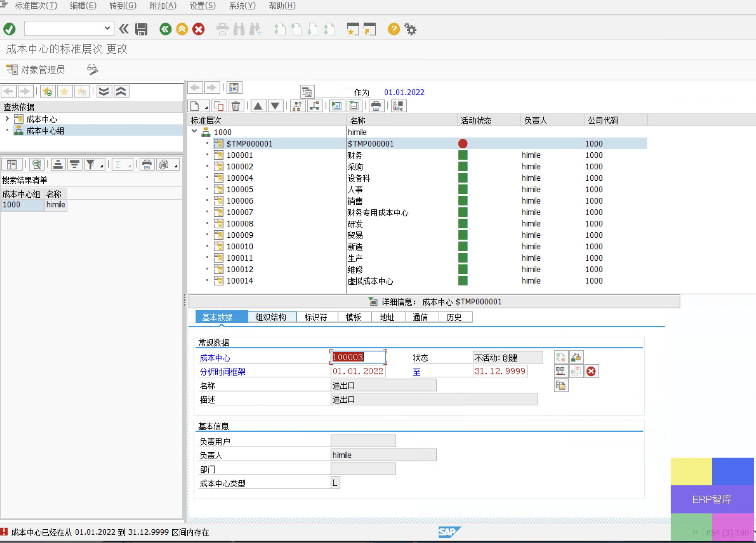Image resolution: width=756 pixels, height=543 pixels.
Task: Click the copy icon in hierarchy toolbar
Action: point(218,106)
